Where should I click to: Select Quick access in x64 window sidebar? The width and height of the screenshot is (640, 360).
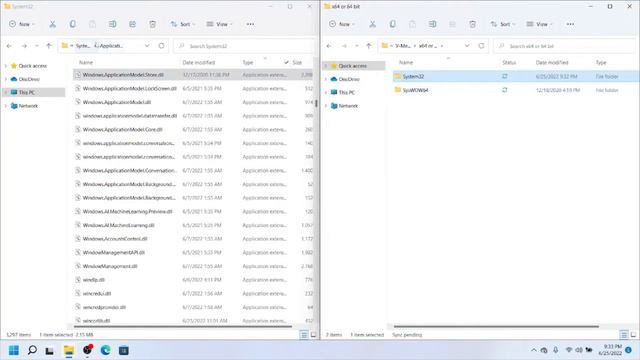(353, 66)
